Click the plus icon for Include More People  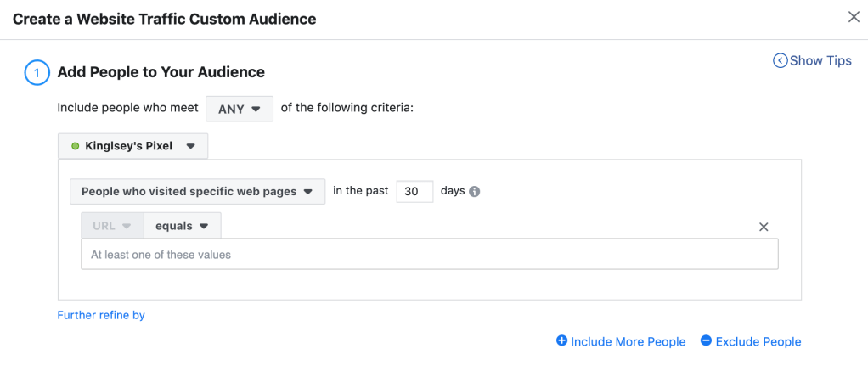561,340
